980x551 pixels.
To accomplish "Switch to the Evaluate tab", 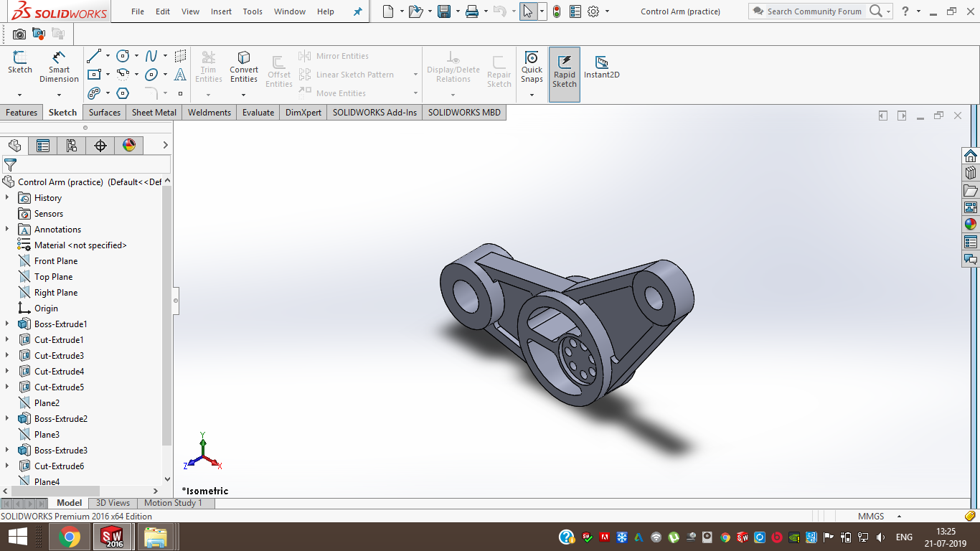I will click(258, 113).
